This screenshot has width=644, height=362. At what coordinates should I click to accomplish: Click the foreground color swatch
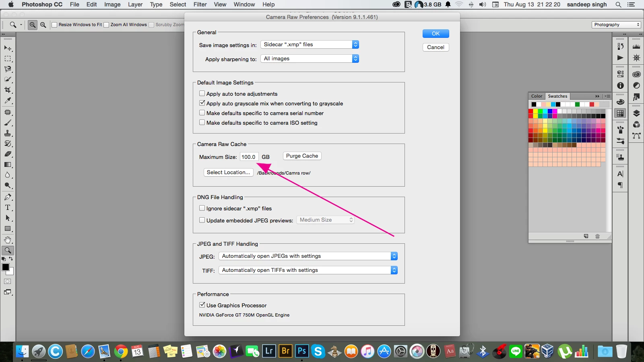[x=6, y=267]
